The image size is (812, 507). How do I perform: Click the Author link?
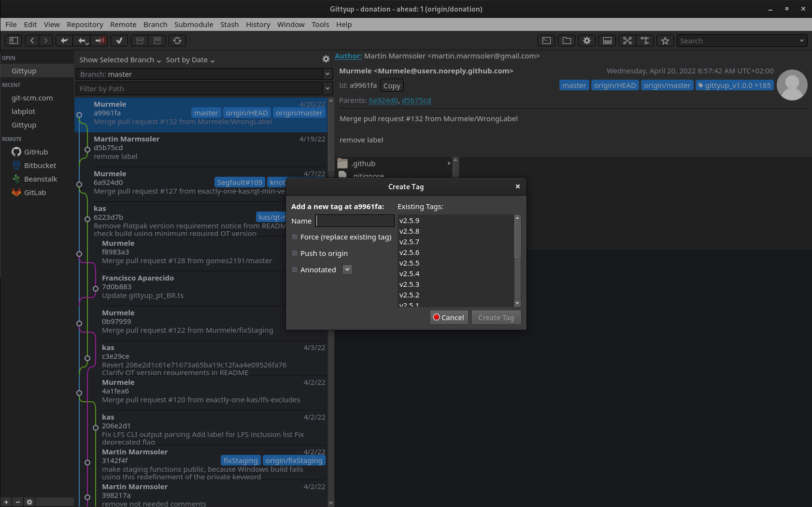[348, 56]
